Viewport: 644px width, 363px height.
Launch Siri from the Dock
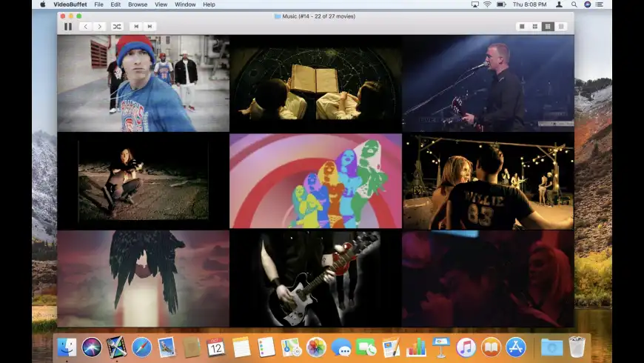pos(92,347)
